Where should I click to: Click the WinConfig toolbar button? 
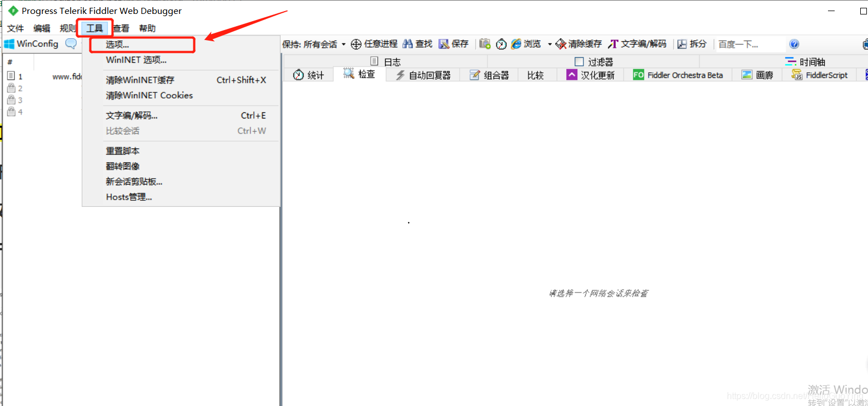click(x=31, y=44)
